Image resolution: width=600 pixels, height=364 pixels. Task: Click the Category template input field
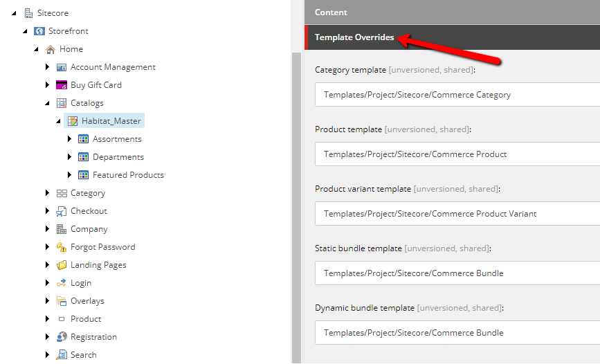tap(457, 95)
